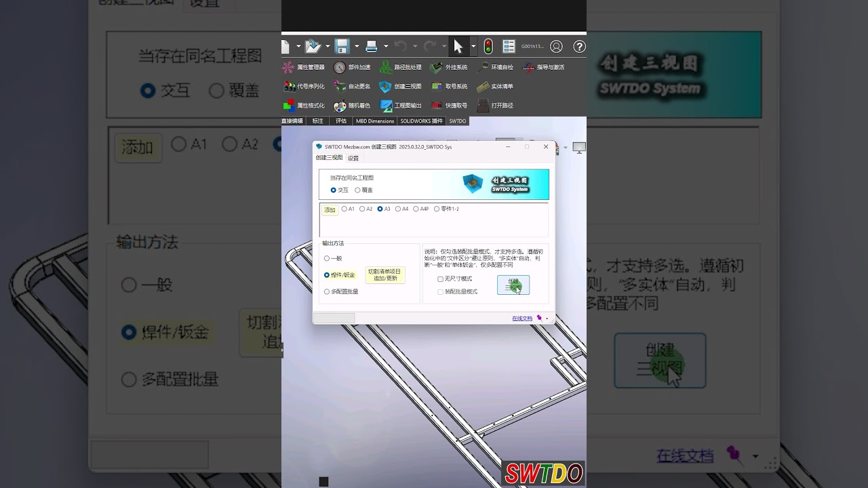The image size is (868, 488).
Task: Expand the Redo dropdown arrow
Action: coord(443,47)
